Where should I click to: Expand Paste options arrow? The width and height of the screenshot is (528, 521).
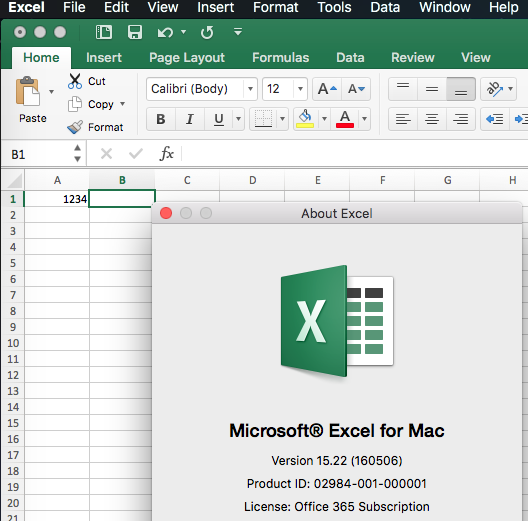(52, 92)
